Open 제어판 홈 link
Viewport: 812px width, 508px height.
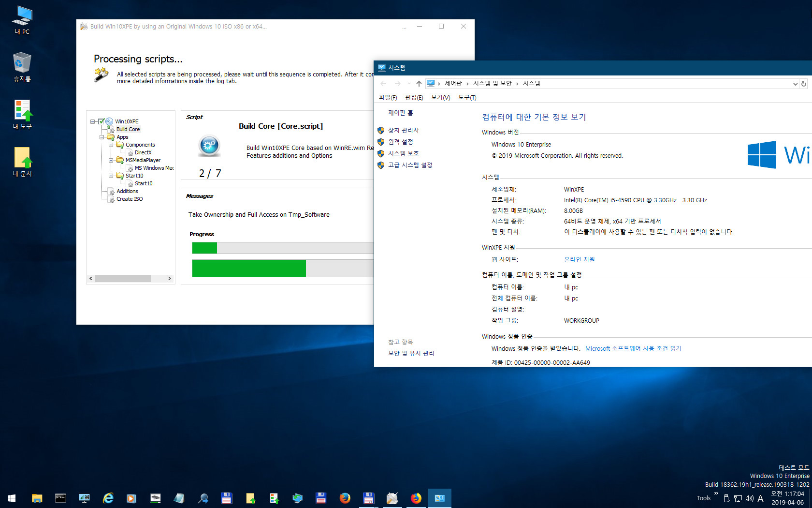pos(400,113)
